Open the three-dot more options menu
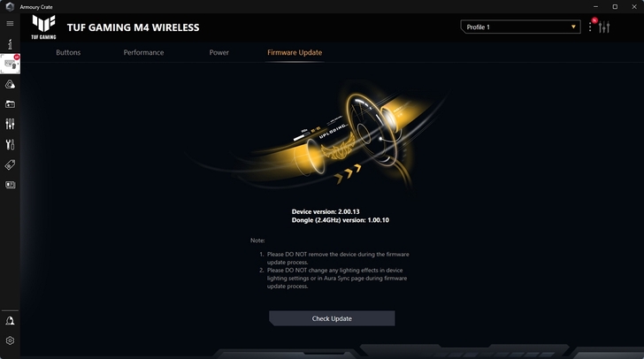Viewport: 644px width, 359px height. (590, 27)
